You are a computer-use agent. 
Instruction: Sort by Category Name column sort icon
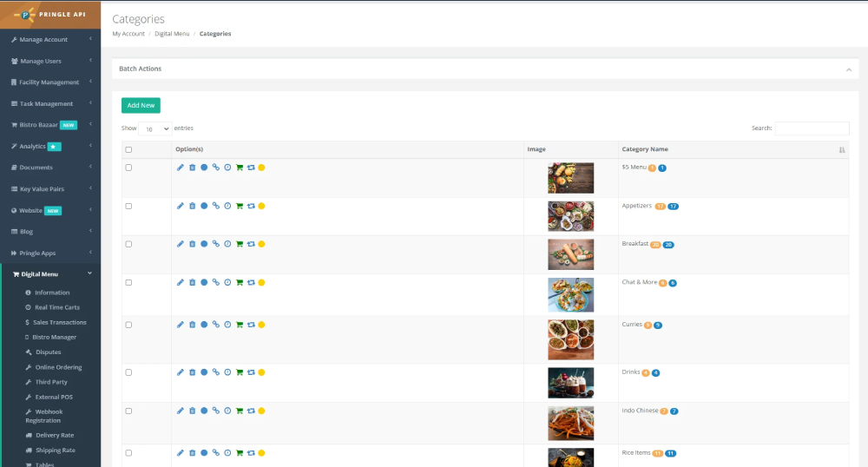(842, 149)
